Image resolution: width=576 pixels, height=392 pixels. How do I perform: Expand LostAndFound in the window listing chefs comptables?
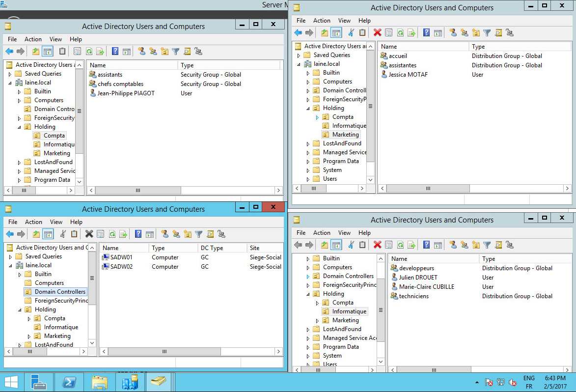pos(19,163)
